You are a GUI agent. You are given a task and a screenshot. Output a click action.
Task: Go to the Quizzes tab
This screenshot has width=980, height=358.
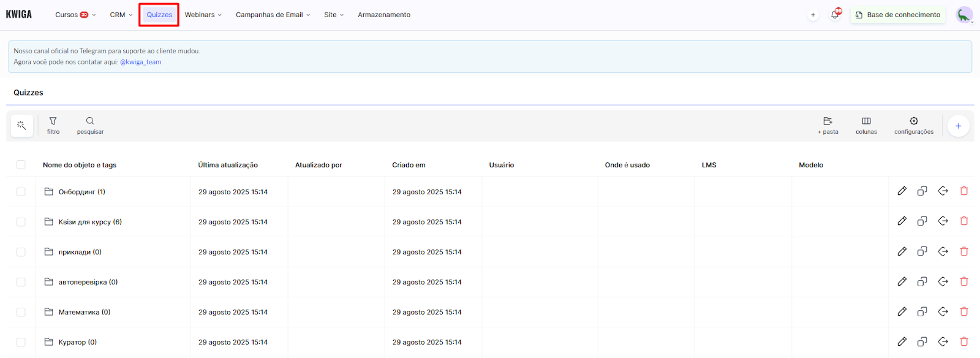click(159, 15)
